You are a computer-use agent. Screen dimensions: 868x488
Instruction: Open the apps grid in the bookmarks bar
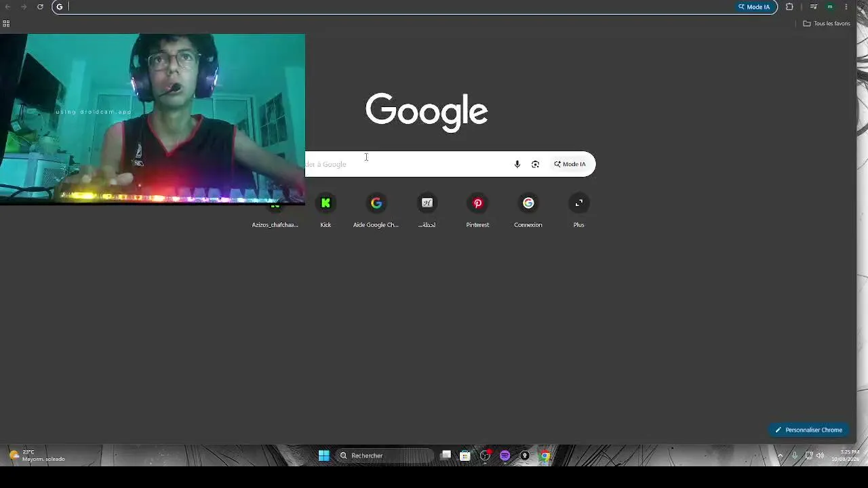tap(6, 24)
